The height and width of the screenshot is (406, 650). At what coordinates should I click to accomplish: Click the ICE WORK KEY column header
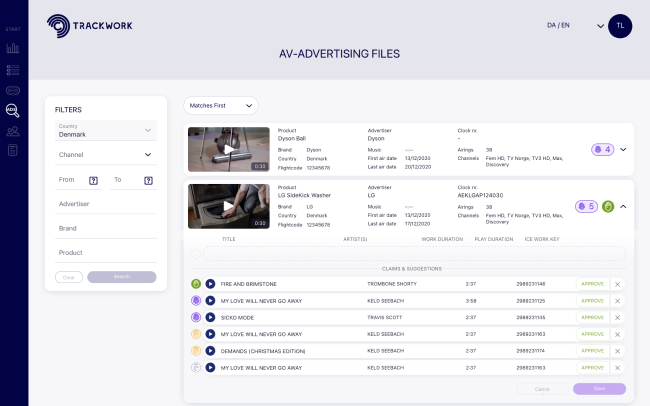[542, 239]
